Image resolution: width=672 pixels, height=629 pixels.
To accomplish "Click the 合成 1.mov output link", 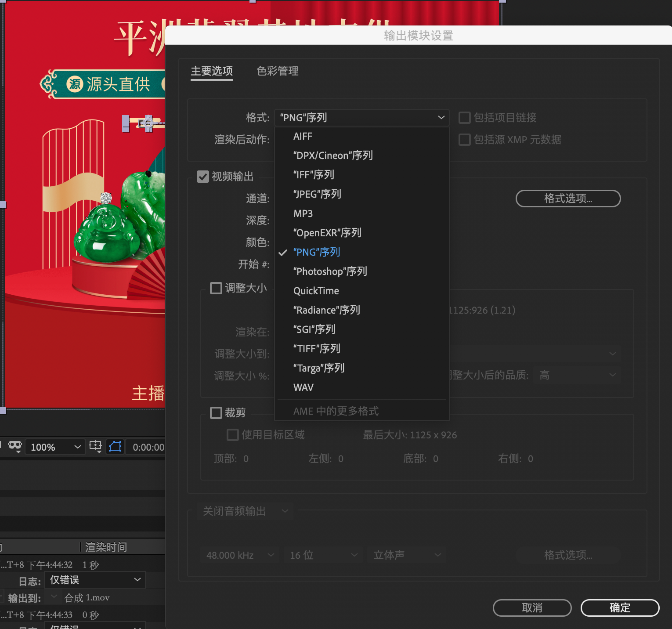I will point(87,597).
